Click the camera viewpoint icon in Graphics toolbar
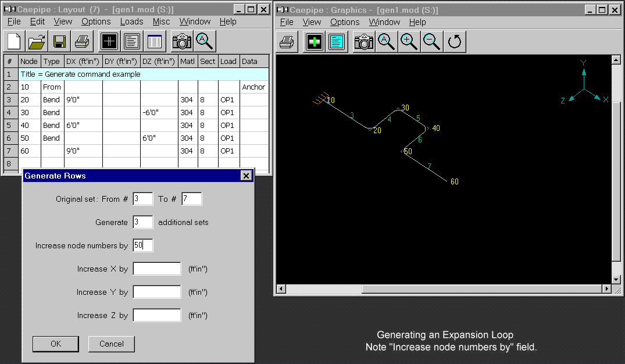The height and width of the screenshot is (364, 625). click(363, 42)
